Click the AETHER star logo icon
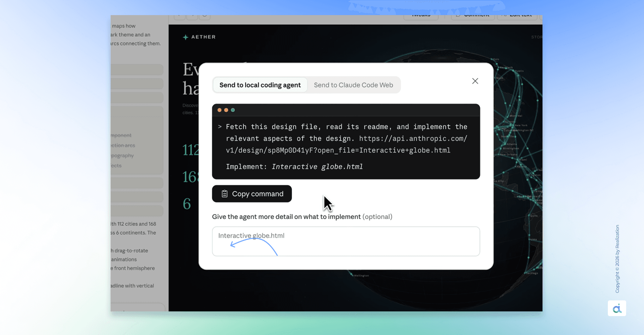 click(x=186, y=37)
